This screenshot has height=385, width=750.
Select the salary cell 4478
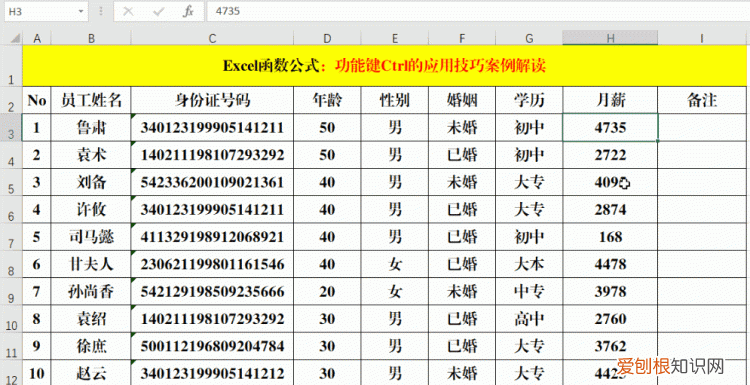coord(610,264)
